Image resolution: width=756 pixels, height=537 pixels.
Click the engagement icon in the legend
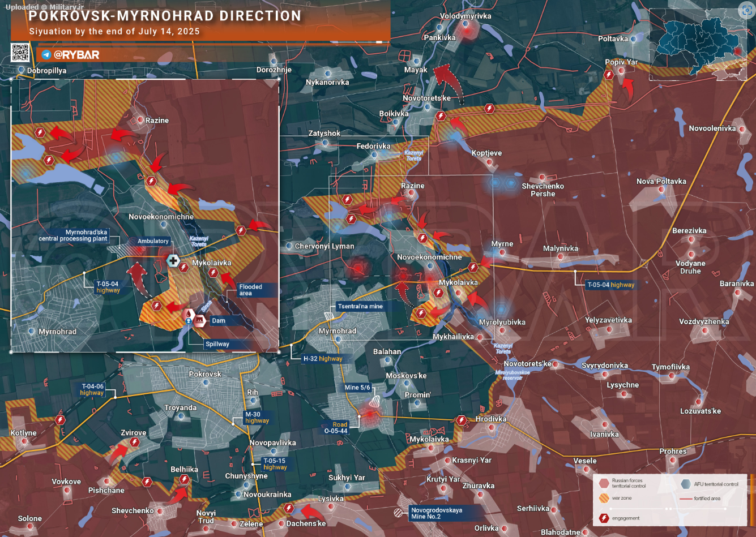click(x=604, y=518)
